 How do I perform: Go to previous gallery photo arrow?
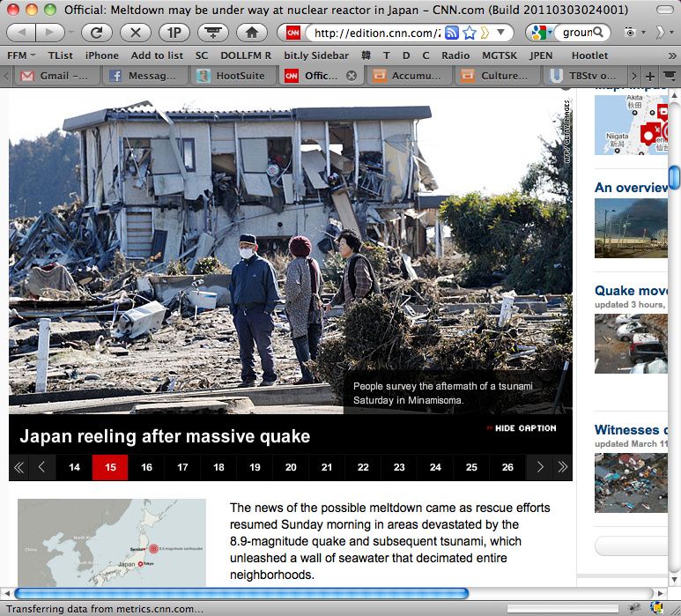coord(41,467)
